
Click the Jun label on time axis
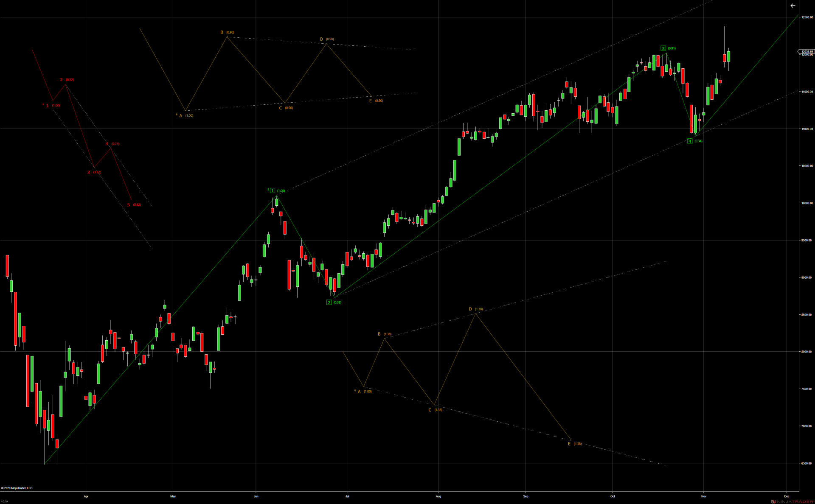click(x=256, y=496)
